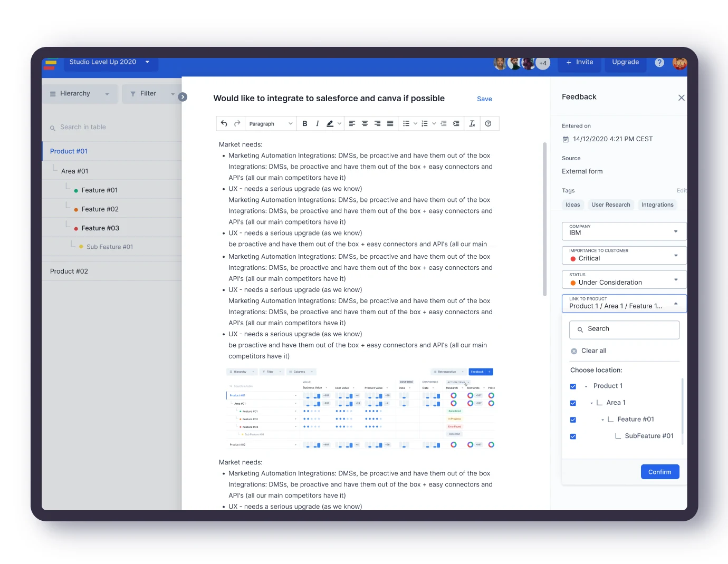Confirm the product link selection

pyautogui.click(x=660, y=472)
